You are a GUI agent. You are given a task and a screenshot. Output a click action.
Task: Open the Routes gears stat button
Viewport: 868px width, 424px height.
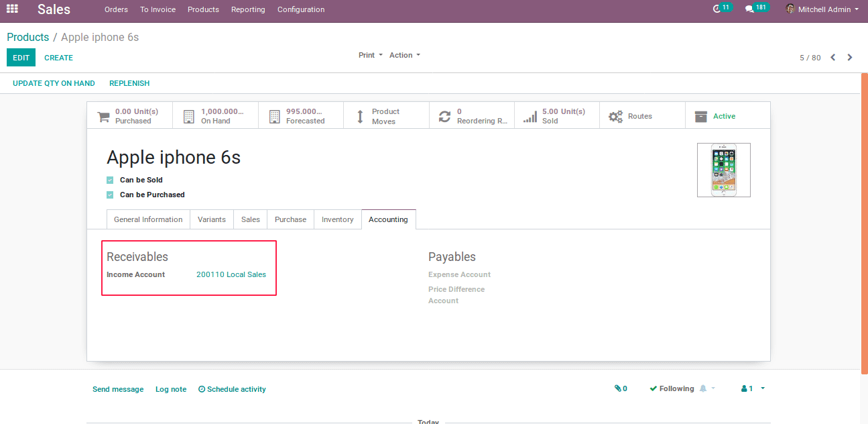coord(643,116)
